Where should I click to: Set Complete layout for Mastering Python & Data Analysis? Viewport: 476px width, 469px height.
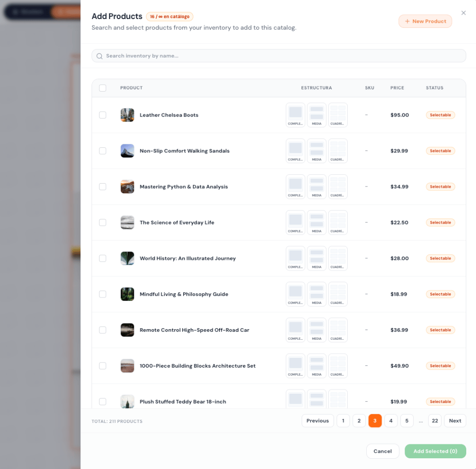pyautogui.click(x=295, y=187)
